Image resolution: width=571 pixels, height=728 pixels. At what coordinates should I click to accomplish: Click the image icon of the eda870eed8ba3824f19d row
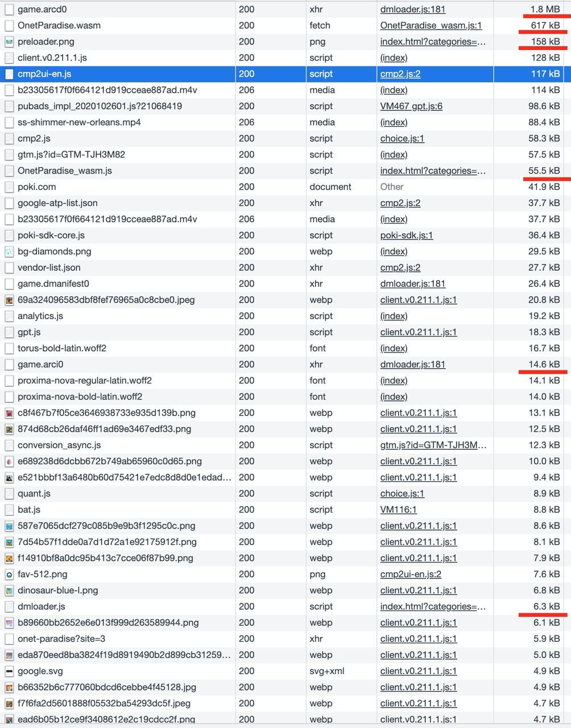[x=9, y=655]
